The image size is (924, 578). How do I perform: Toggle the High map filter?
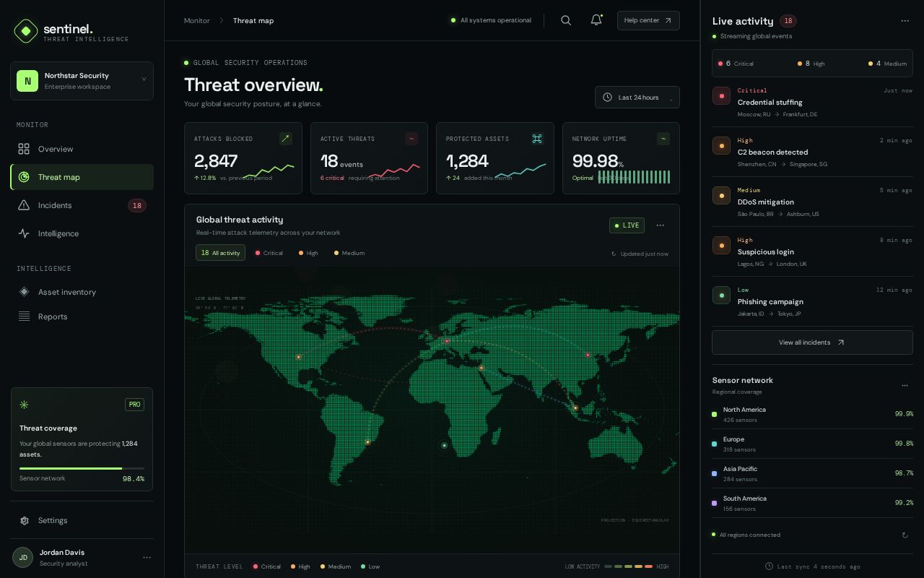pyautogui.click(x=308, y=253)
